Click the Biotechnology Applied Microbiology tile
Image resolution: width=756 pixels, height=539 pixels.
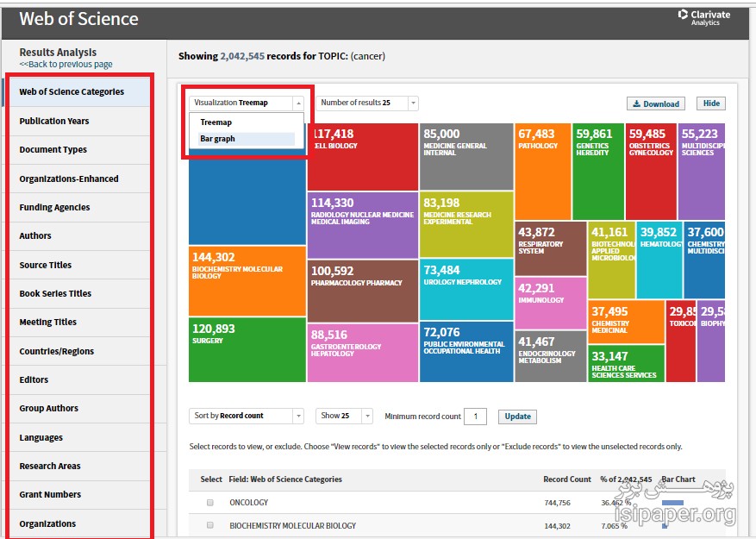pos(612,260)
